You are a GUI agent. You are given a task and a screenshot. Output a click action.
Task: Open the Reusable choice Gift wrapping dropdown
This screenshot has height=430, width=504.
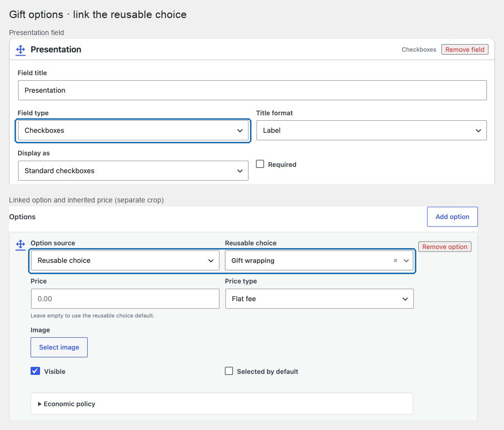tap(320, 261)
